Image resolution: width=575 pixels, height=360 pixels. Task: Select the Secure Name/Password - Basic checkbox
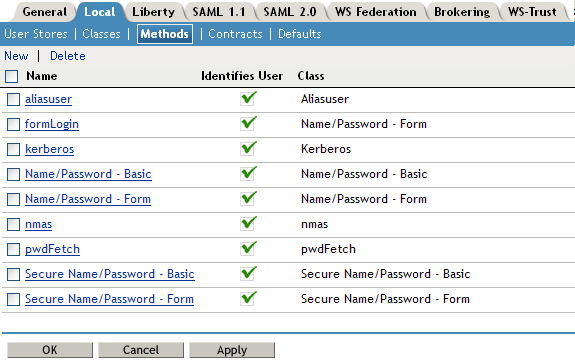tap(13, 274)
